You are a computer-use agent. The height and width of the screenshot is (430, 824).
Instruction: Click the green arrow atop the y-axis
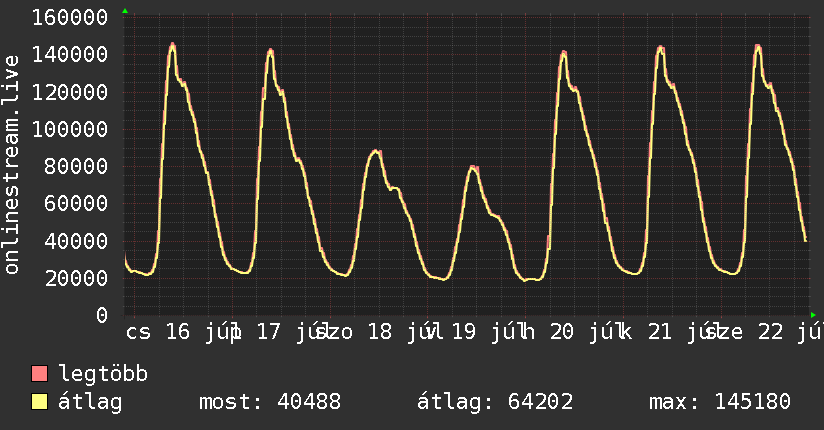(x=125, y=11)
